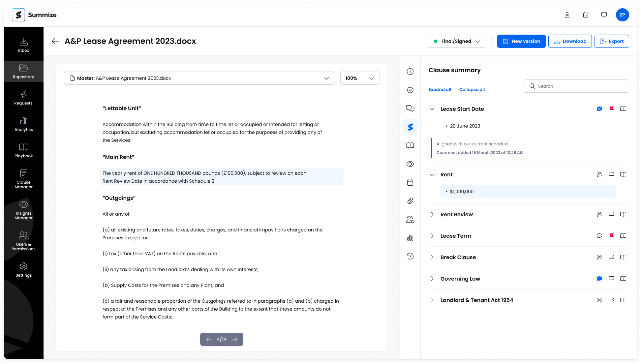Open the document info icon
641x364 pixels.
(410, 72)
